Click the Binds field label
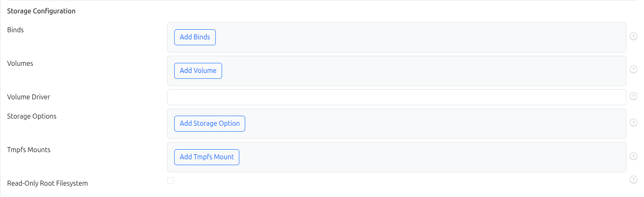 pos(16,30)
